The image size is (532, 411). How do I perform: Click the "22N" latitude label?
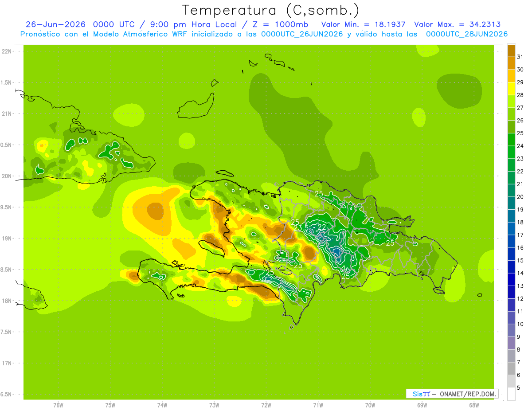point(7,51)
